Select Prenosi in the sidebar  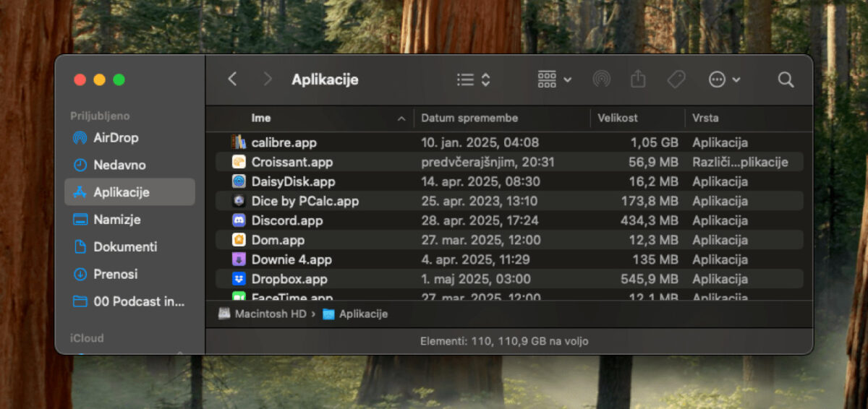115,274
